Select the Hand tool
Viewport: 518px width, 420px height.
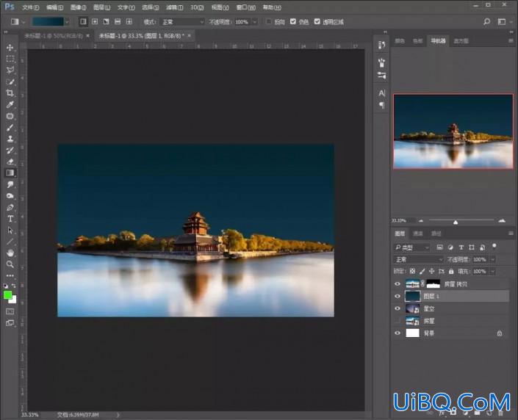(x=10, y=253)
